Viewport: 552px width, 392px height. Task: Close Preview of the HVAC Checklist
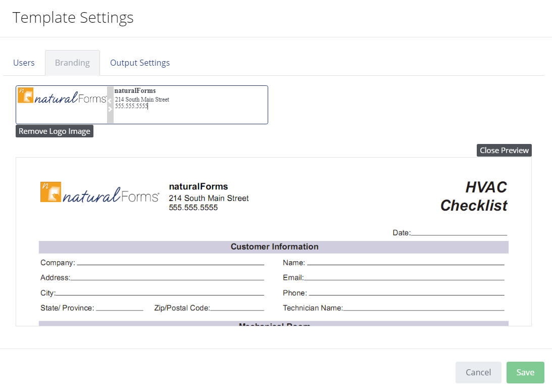pos(504,150)
